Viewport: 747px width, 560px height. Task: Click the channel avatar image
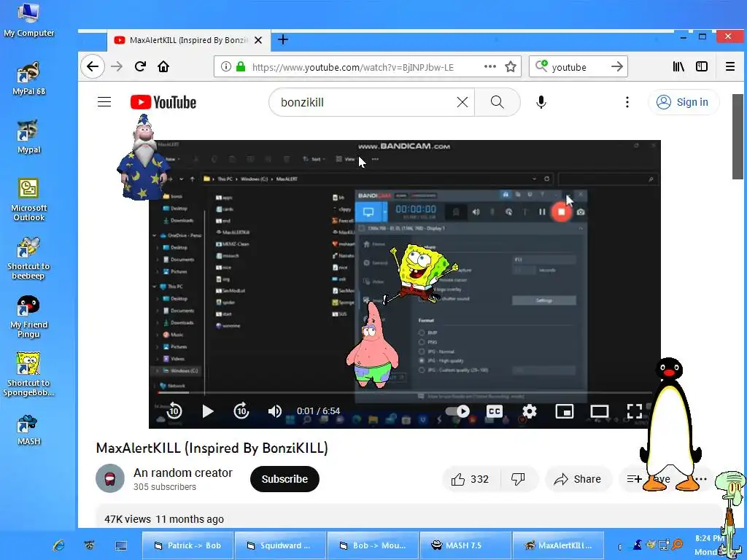point(110,478)
